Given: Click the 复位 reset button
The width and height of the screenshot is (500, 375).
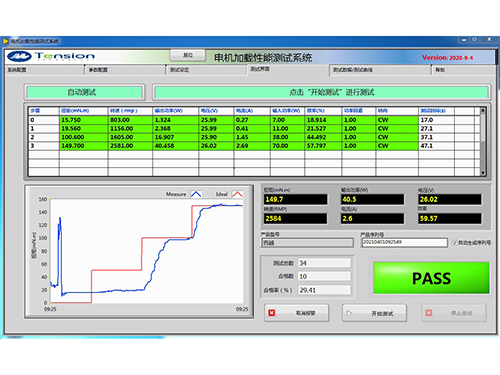Looking at the screenshot, I should pos(188,55).
